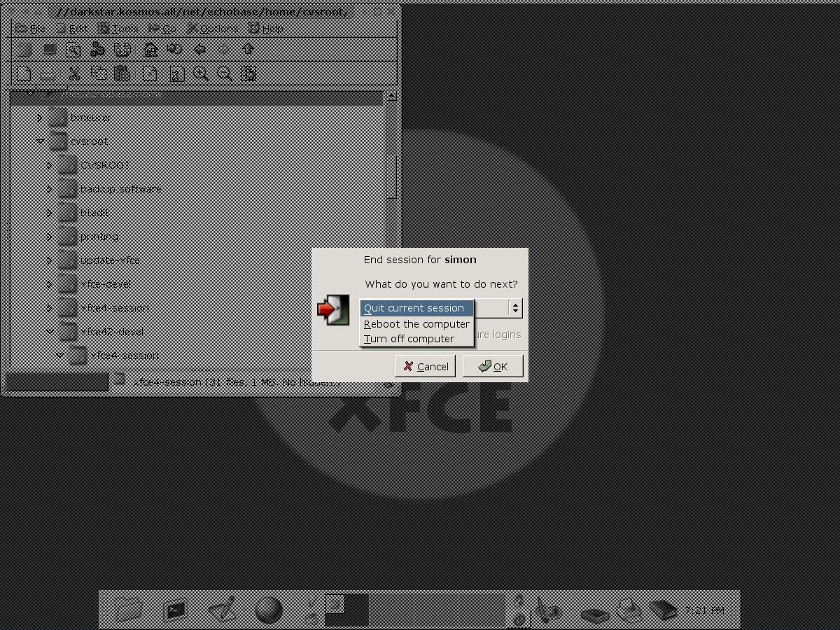Image resolution: width=840 pixels, height=630 pixels.
Task: Open the web browser globe on the panel
Action: pos(269,610)
